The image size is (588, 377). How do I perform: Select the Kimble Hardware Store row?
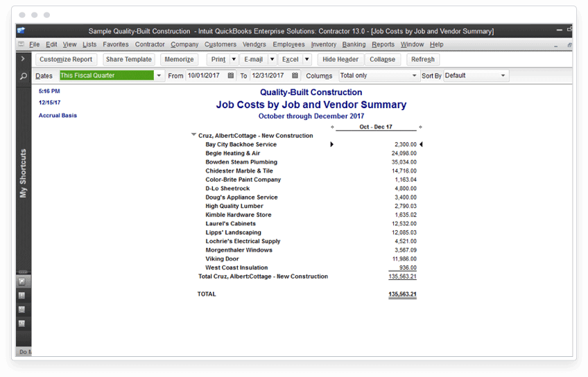pyautogui.click(x=311, y=215)
